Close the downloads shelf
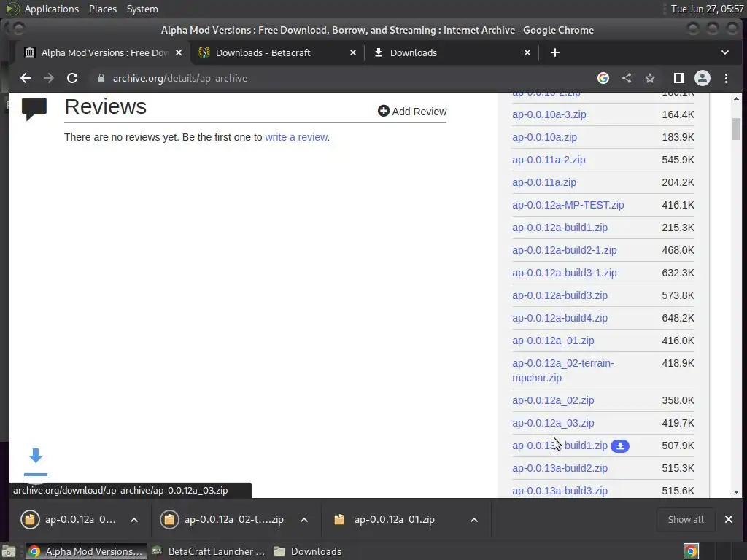Image resolution: width=747 pixels, height=560 pixels. point(729,519)
